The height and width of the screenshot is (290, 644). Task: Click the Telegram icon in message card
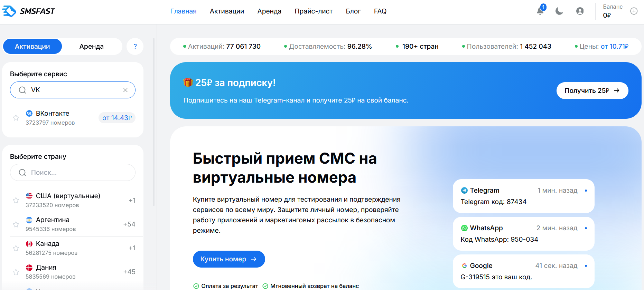click(x=464, y=191)
